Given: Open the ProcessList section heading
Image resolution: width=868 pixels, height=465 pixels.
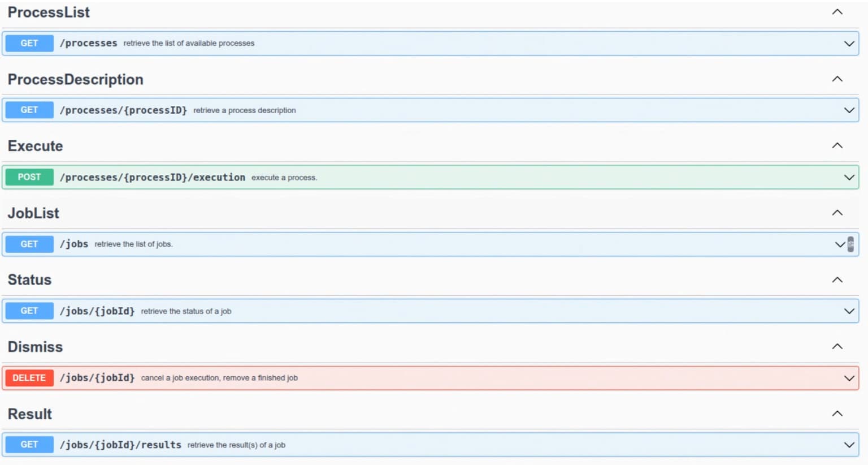Looking at the screenshot, I should [x=49, y=12].
